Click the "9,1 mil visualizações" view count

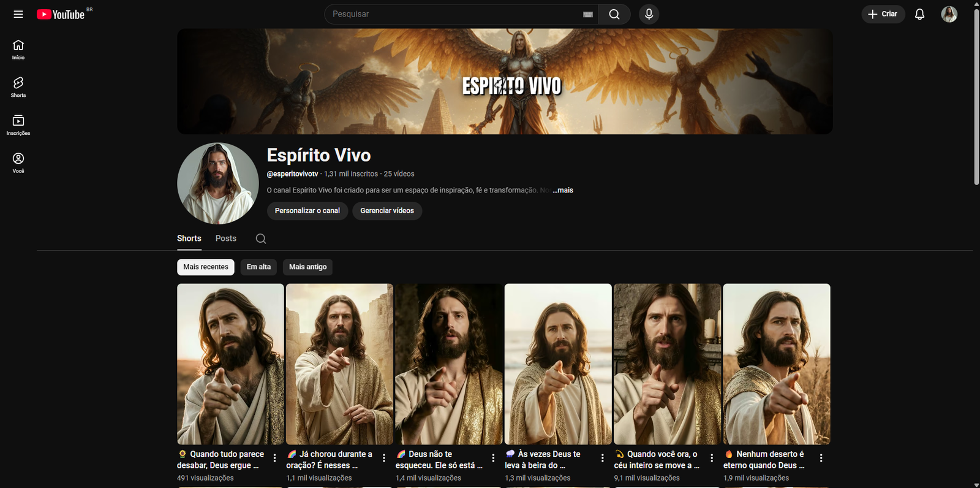(647, 478)
